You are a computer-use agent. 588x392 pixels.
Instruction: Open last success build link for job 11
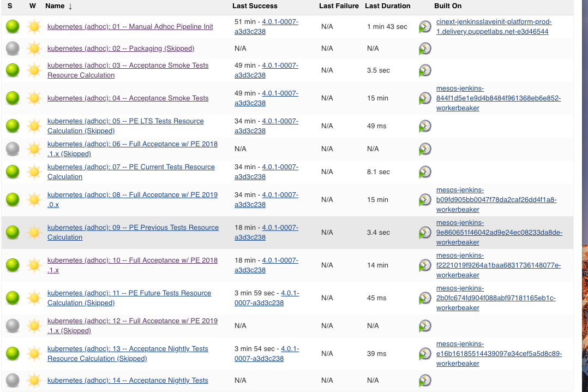(x=267, y=298)
